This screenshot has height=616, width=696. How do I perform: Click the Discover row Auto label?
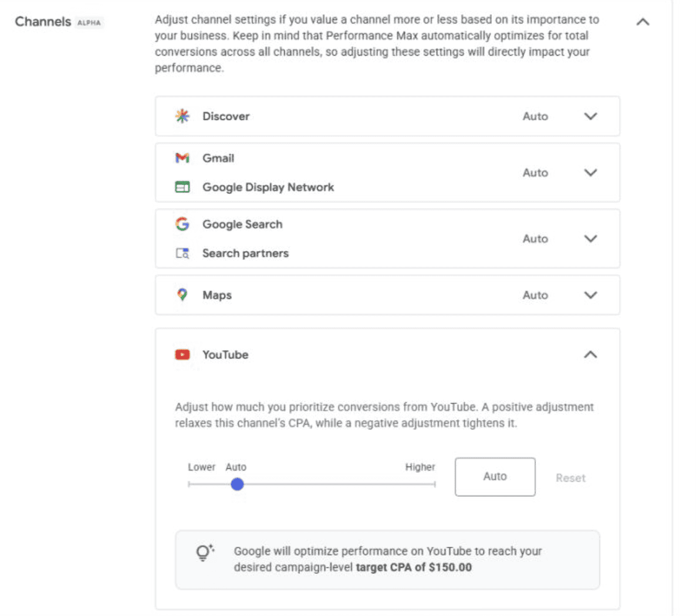pyautogui.click(x=535, y=116)
